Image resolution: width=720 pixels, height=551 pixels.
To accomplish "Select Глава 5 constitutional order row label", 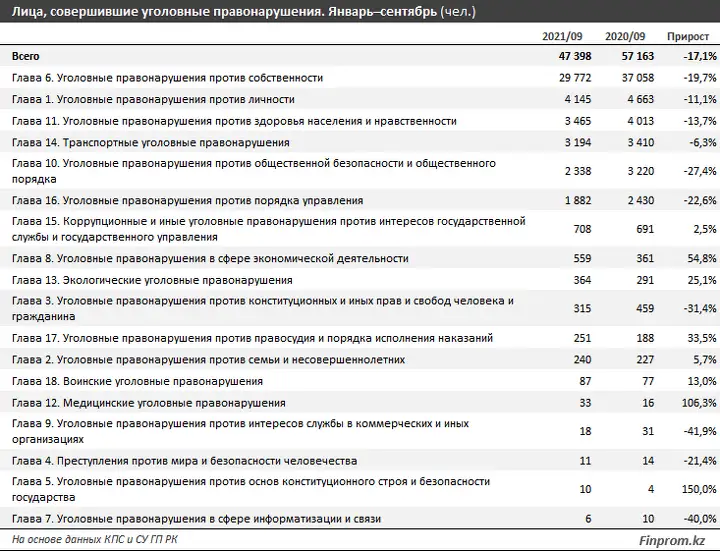I will point(251,489).
